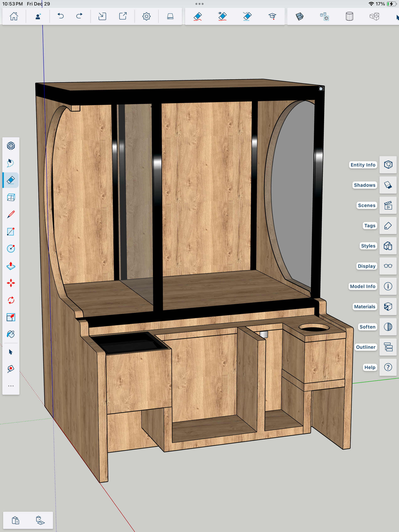Expand more tools with three dots

(x=11, y=386)
